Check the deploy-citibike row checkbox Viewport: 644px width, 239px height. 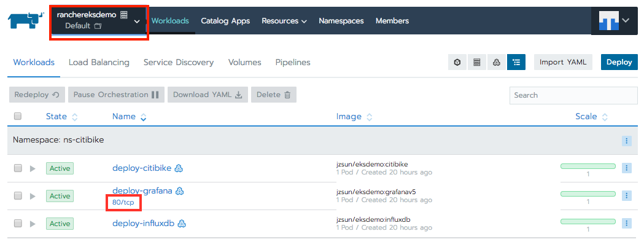(x=18, y=168)
